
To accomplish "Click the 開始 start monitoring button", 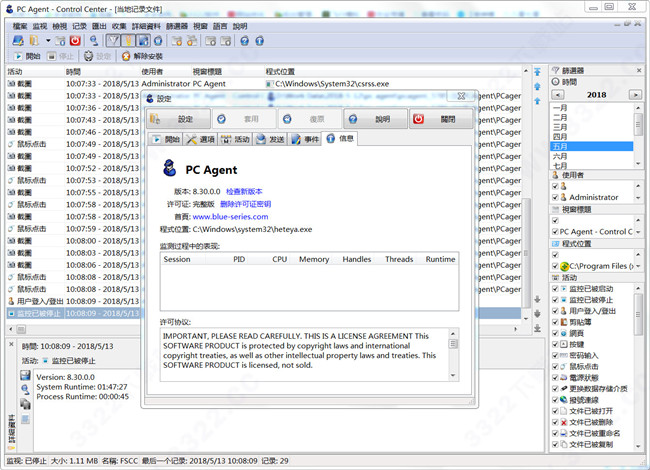I will pos(26,57).
